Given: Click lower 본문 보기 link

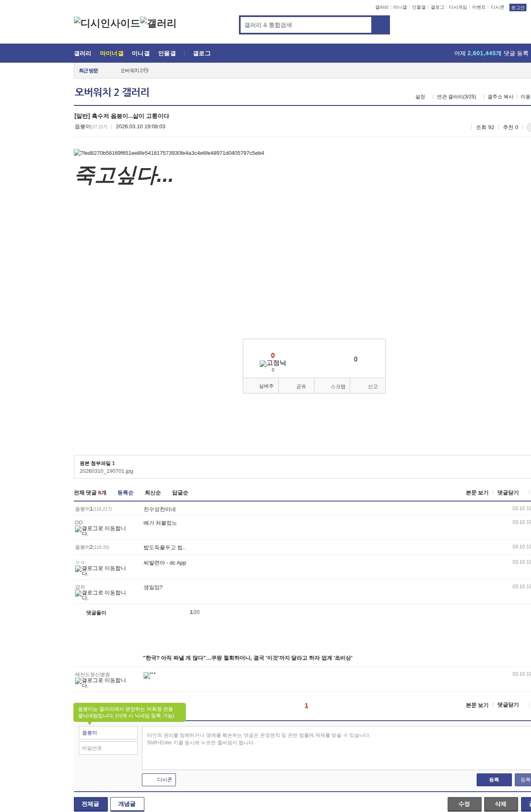Looking at the screenshot, I should click(477, 705).
